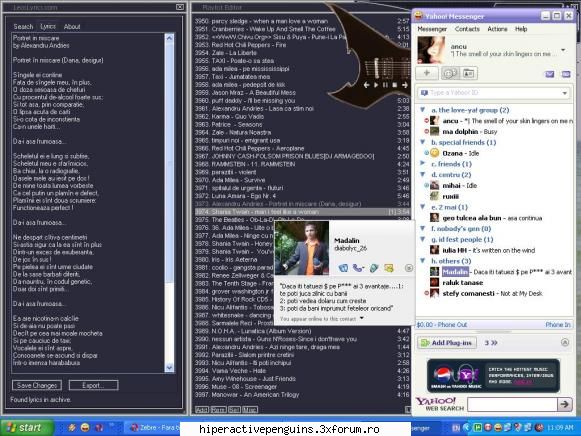Collapse 'h. others' group
The image size is (581, 436).
click(422, 260)
